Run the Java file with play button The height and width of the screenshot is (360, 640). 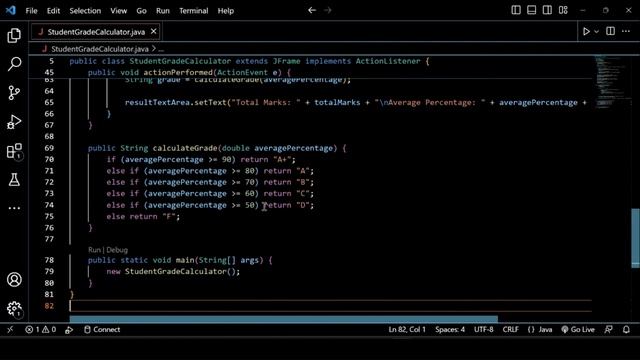pos(586,31)
